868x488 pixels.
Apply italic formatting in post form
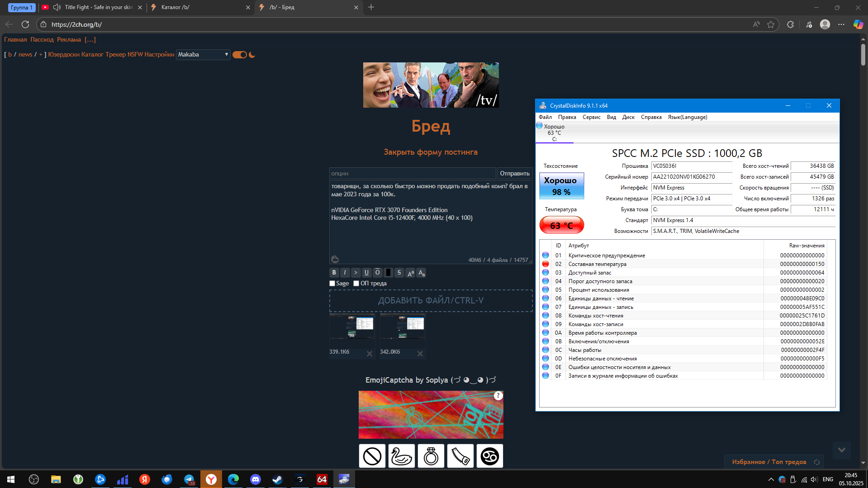[345, 273]
